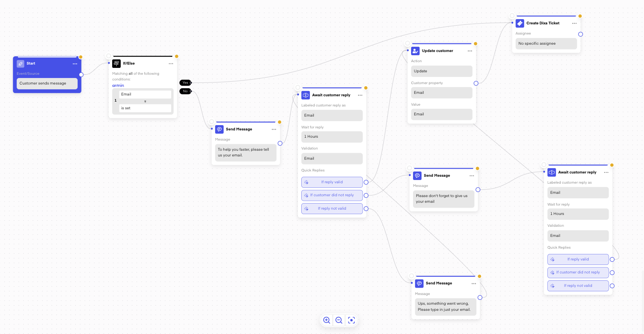The width and height of the screenshot is (644, 334).
Task: Click the fit-to-screen focus icon
Action: click(x=352, y=320)
